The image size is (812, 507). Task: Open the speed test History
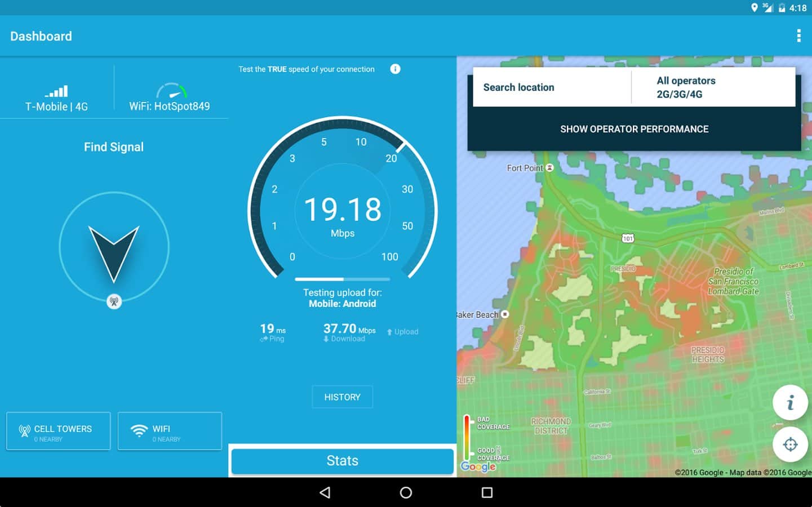[x=342, y=397]
